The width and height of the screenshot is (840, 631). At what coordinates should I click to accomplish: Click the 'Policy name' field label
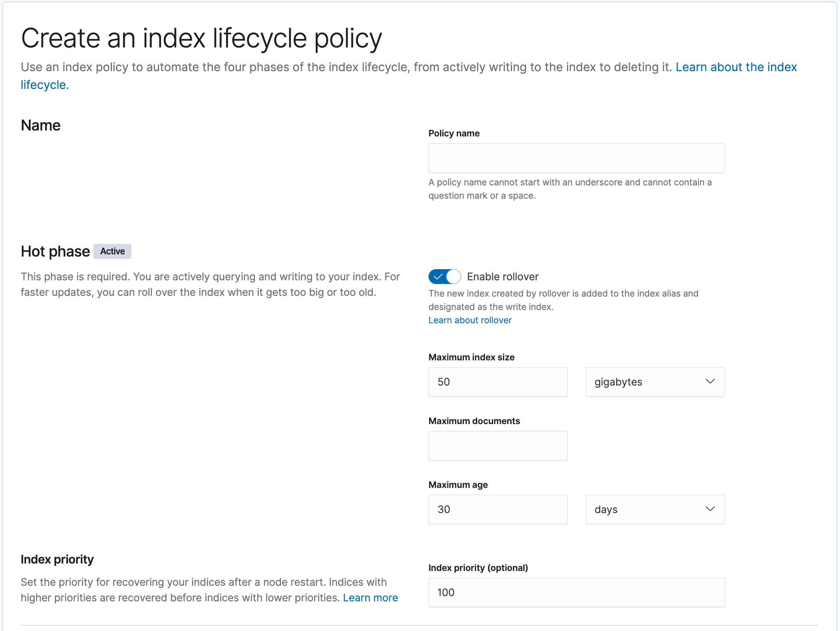click(x=454, y=133)
